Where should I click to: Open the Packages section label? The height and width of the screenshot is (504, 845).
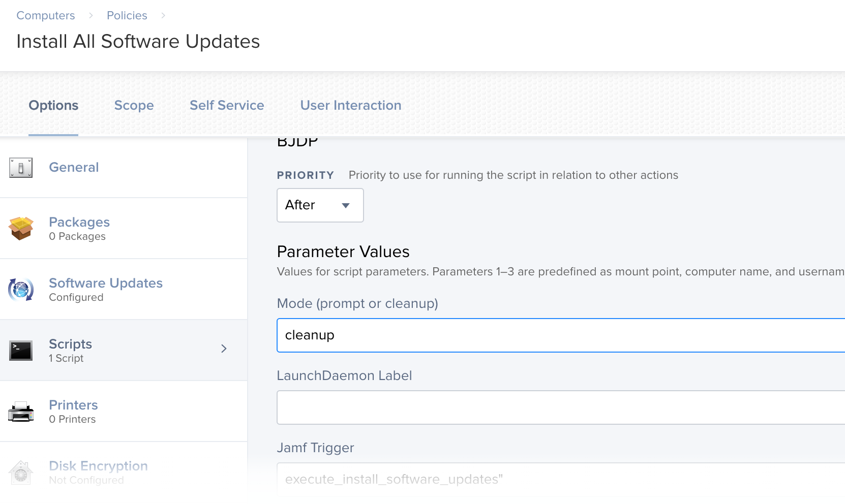pyautogui.click(x=79, y=222)
